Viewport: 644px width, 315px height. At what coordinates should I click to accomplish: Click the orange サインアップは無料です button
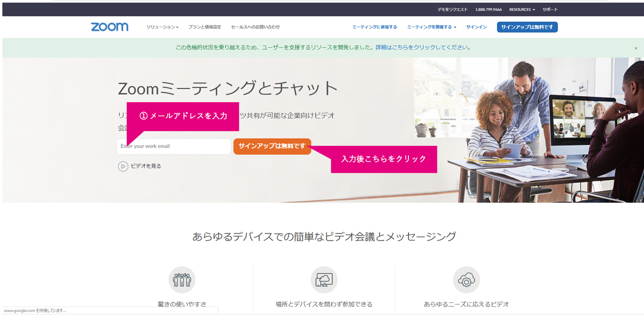pyautogui.click(x=272, y=146)
